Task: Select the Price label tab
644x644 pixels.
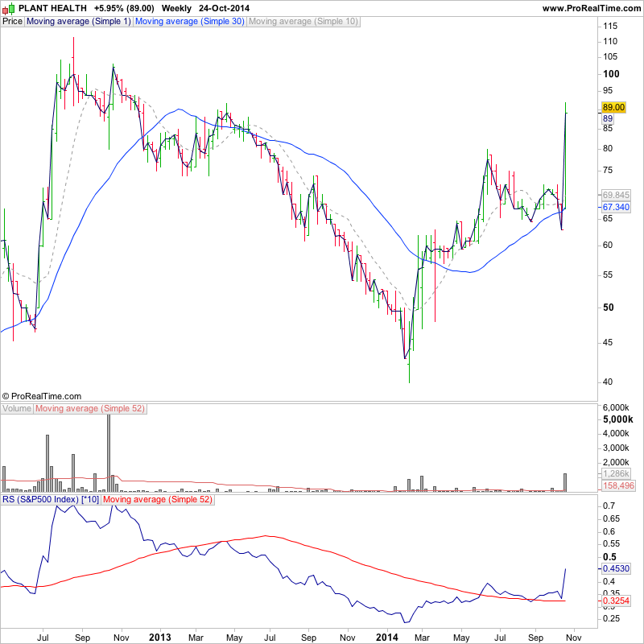Action: [13, 22]
